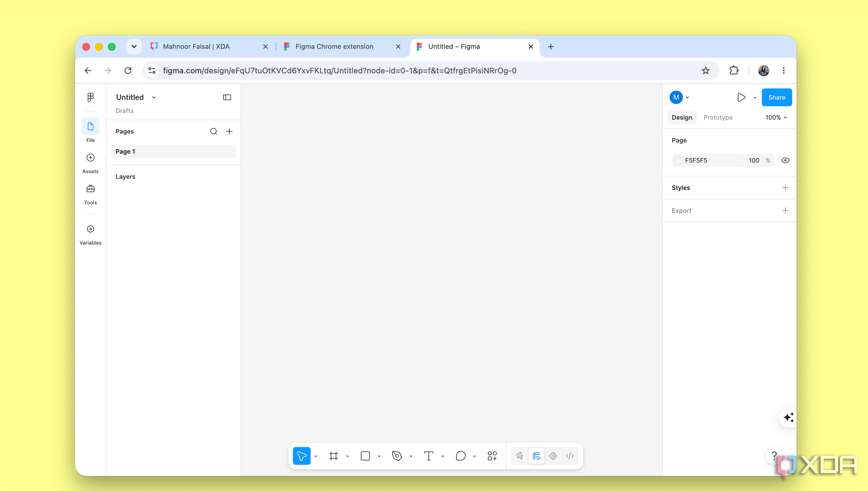This screenshot has height=491, width=868.
Task: Close the Mahnoor Faisal XDA tab
Action: 265,47
